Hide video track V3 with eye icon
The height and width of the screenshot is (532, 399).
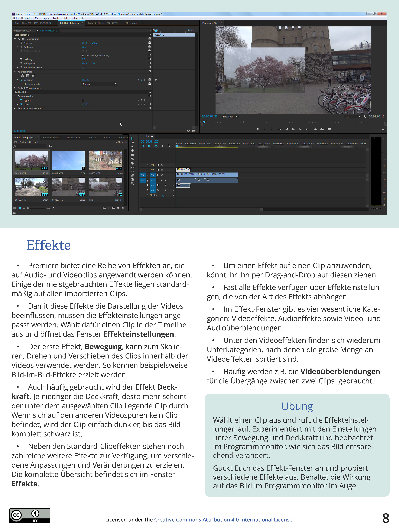point(162,165)
